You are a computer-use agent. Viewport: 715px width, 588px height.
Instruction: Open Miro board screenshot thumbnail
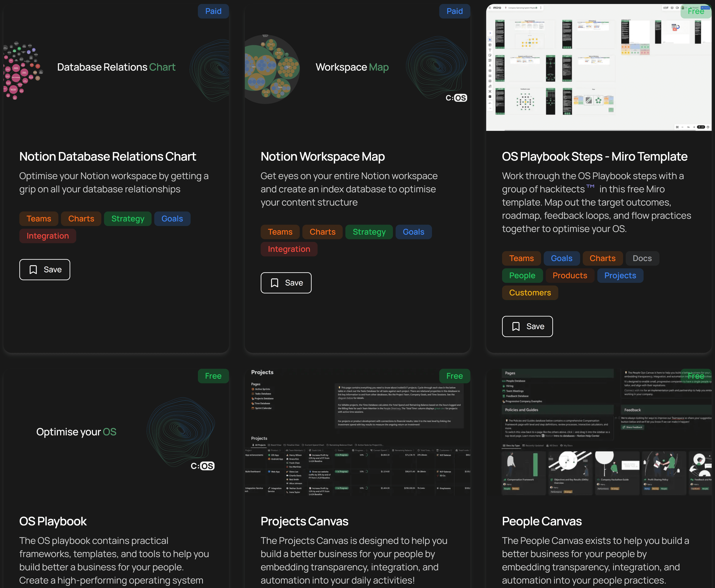(599, 67)
